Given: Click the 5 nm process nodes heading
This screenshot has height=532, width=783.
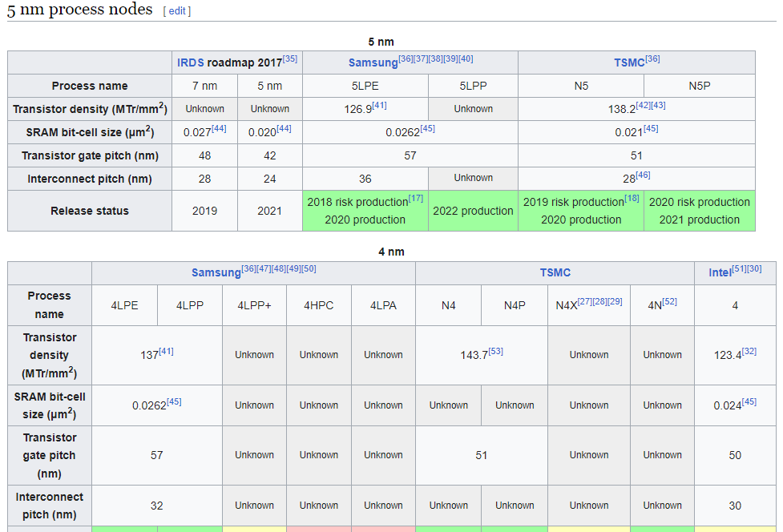Looking at the screenshot, I should tap(80, 10).
